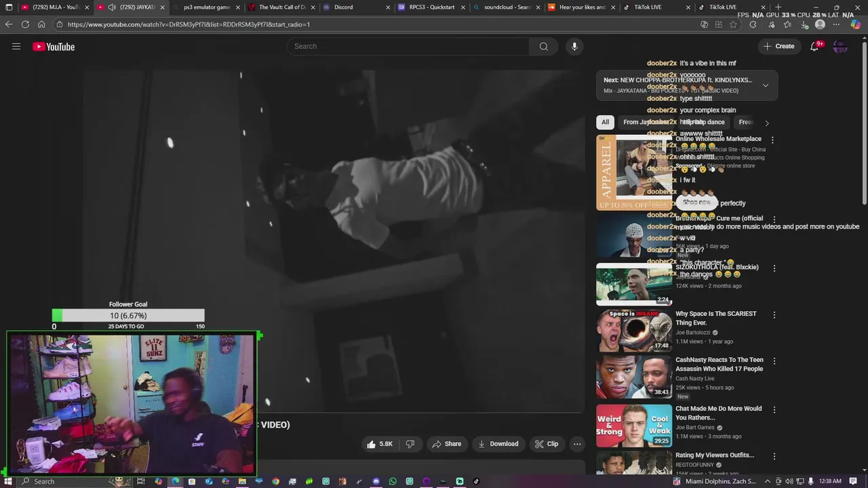Collapse the Mix playlist panel

coord(766,85)
